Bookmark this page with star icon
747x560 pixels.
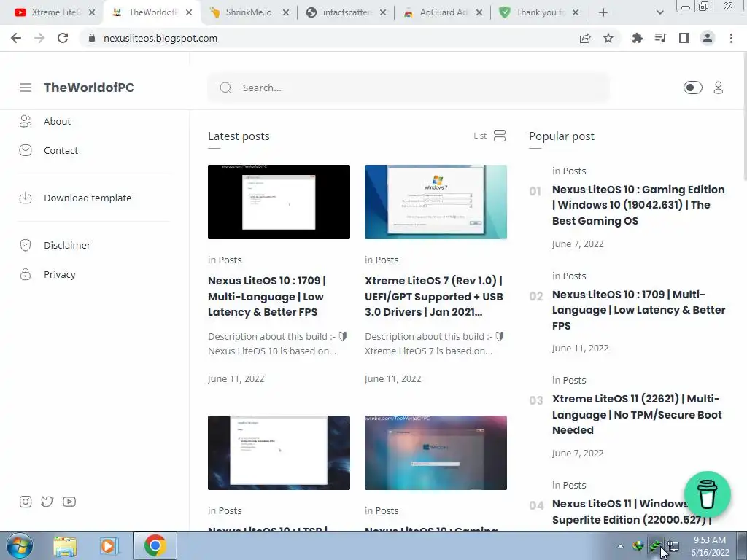tap(608, 38)
